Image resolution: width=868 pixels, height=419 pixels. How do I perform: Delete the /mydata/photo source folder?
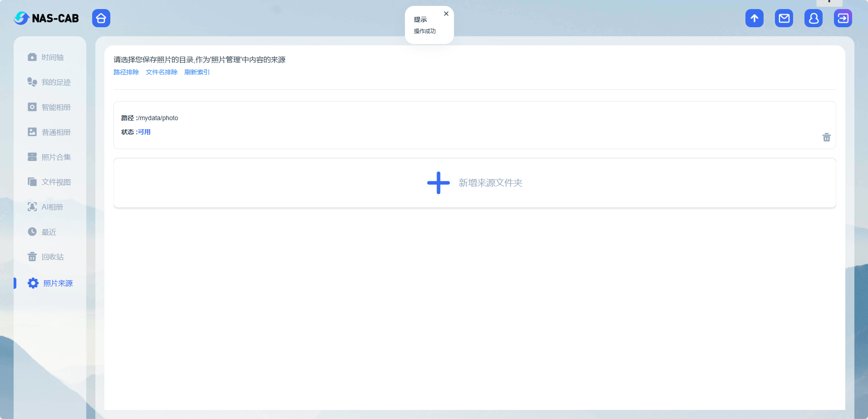point(826,137)
